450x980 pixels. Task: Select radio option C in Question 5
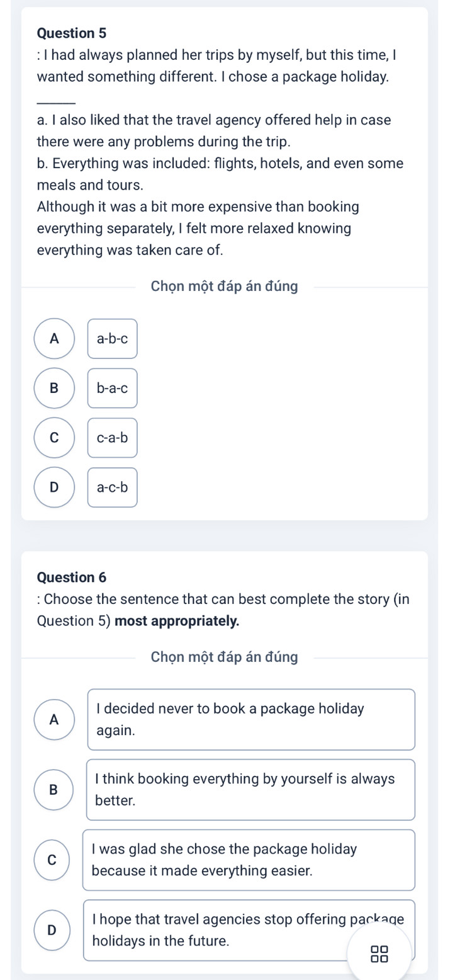(x=54, y=437)
